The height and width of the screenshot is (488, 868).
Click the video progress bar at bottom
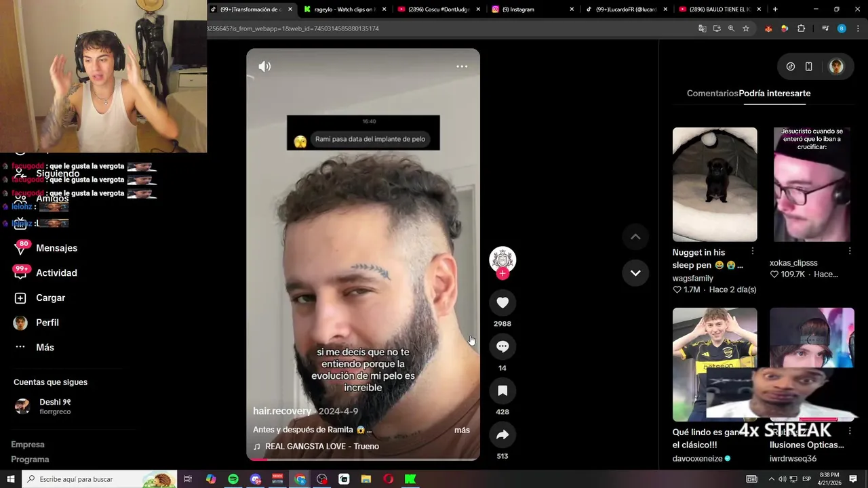pyautogui.click(x=363, y=459)
